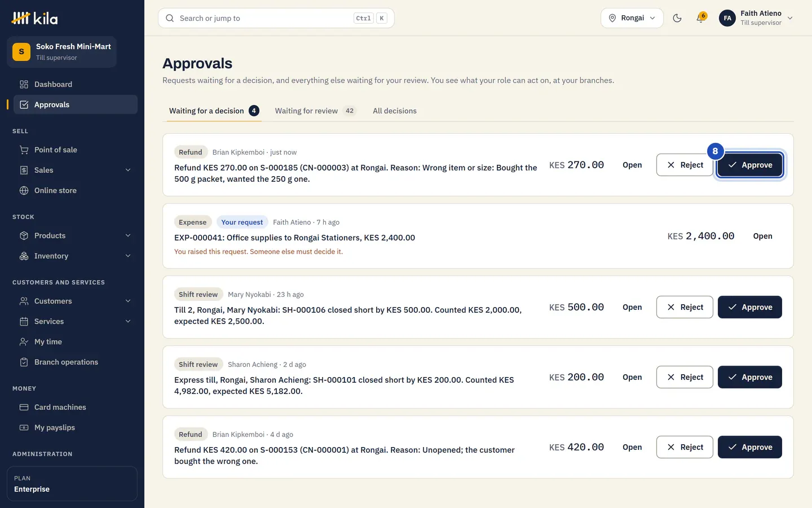Click the Approvals checkbox icon in sidebar
Screen dimensions: 812x508
pyautogui.click(x=24, y=104)
